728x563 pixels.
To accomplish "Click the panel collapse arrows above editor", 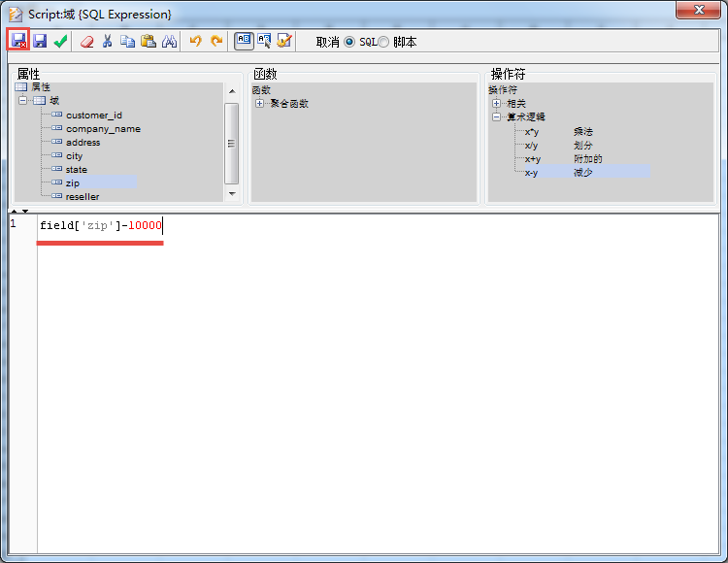I will coord(19,212).
